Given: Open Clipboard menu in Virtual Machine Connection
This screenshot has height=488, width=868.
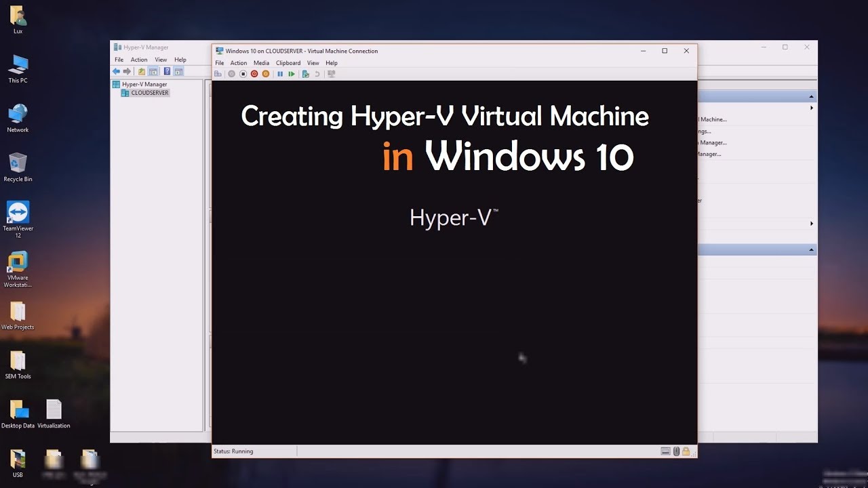Looking at the screenshot, I should [288, 63].
